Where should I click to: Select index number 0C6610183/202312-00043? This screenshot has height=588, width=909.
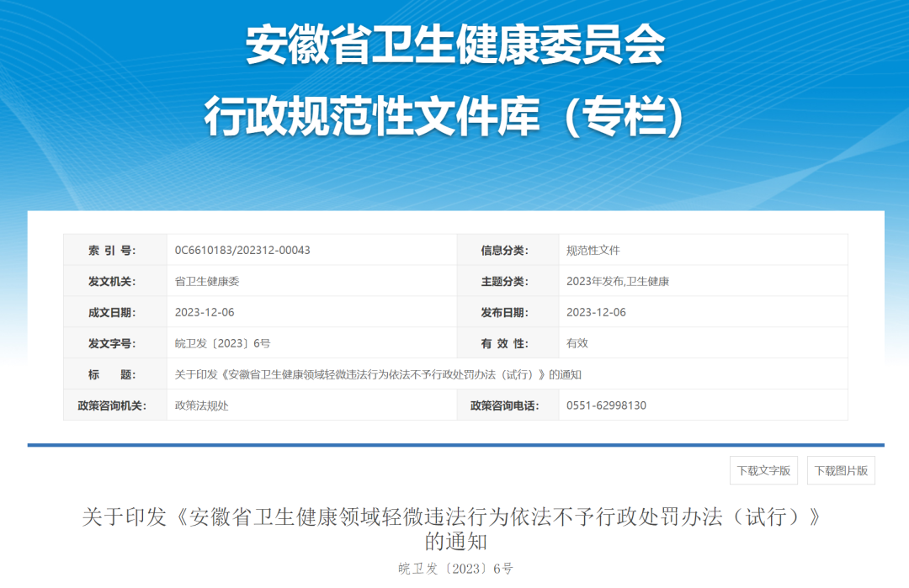pos(242,251)
